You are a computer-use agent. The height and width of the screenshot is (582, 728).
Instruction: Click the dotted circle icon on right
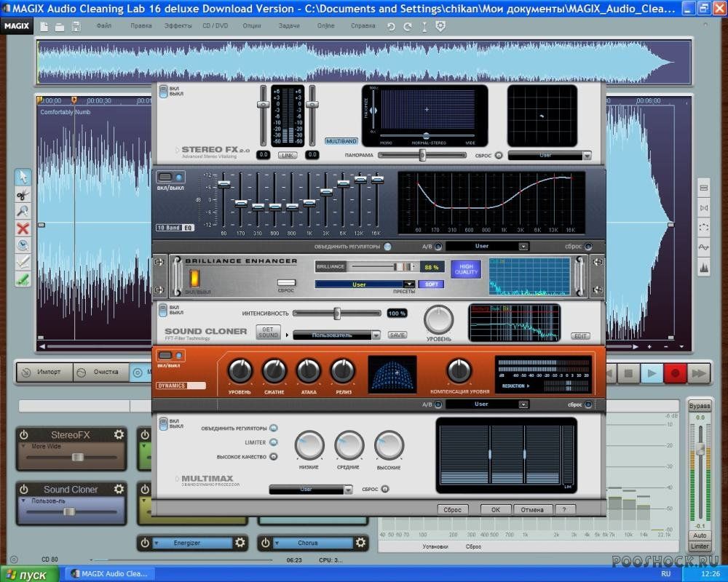pos(704,228)
